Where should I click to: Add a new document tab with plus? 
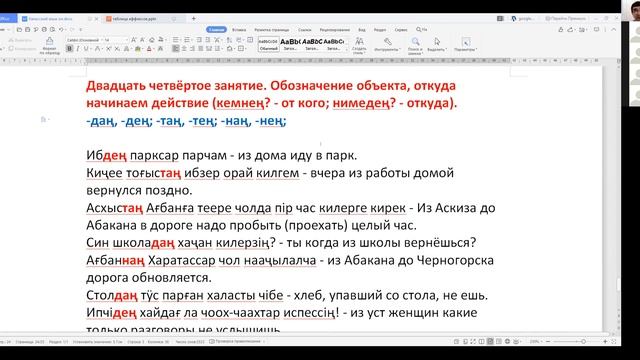[193, 18]
